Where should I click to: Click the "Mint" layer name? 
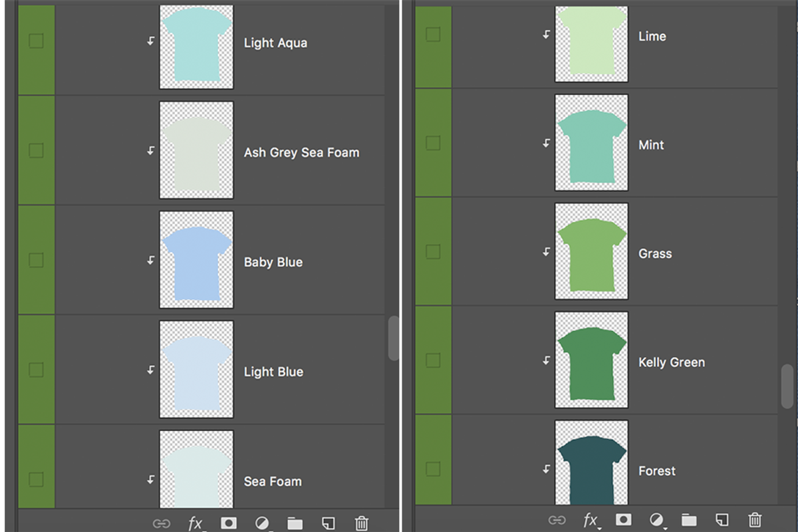[651, 145]
